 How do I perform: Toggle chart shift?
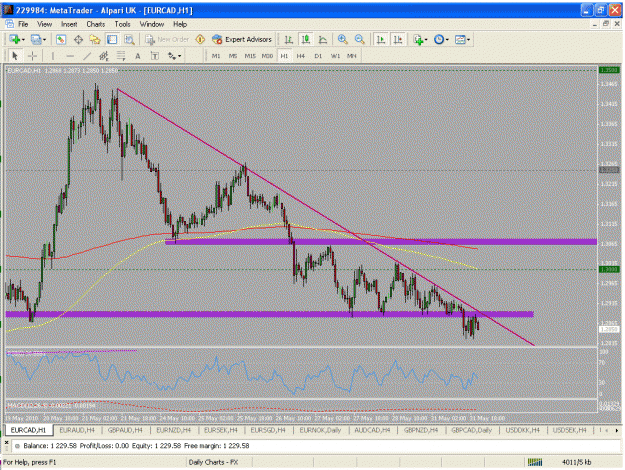[x=398, y=39]
